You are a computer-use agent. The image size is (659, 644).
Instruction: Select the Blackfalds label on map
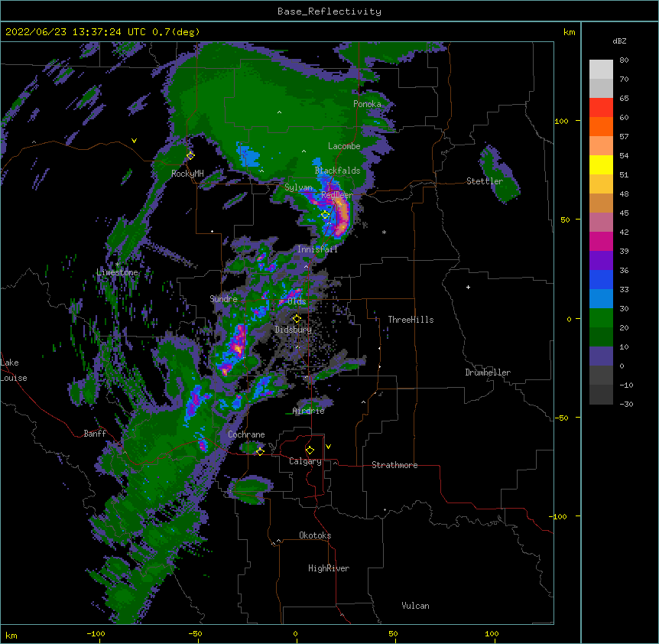click(x=337, y=171)
